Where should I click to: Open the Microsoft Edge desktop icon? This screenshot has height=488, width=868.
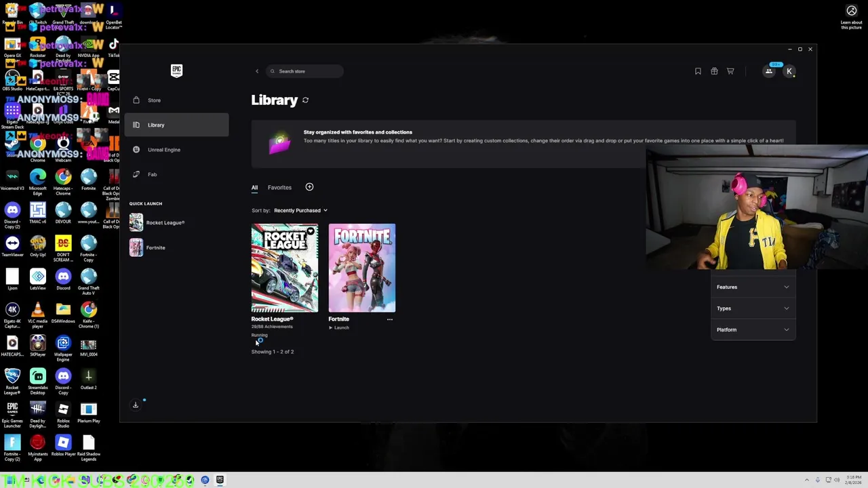[37, 182]
